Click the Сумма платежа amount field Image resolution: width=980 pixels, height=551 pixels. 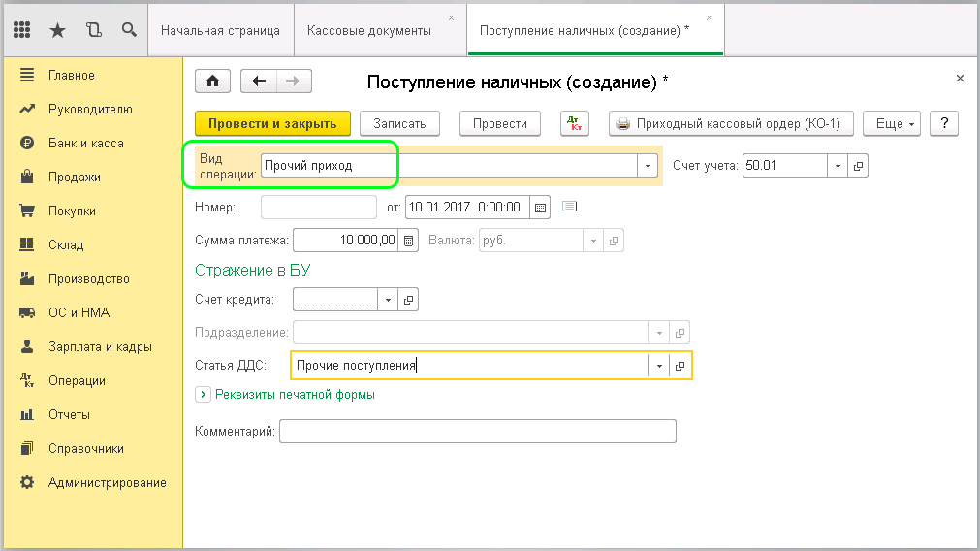[346, 241]
